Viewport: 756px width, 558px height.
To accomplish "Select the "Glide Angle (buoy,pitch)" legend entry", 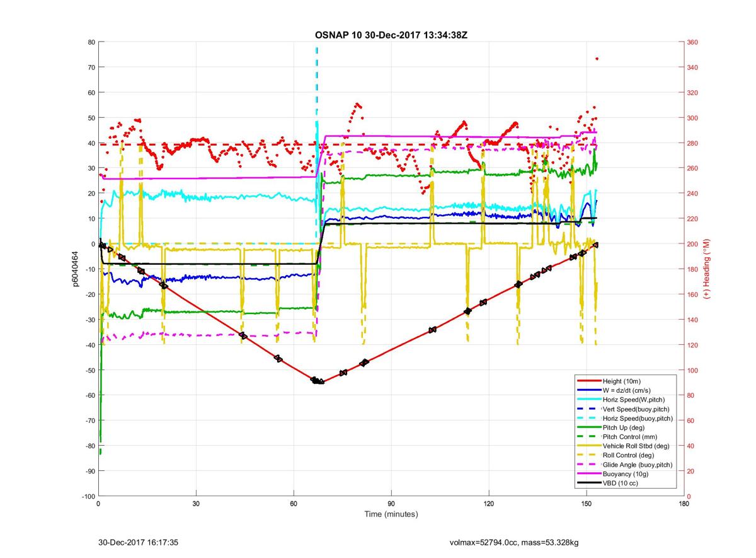I will pyautogui.click(x=638, y=464).
